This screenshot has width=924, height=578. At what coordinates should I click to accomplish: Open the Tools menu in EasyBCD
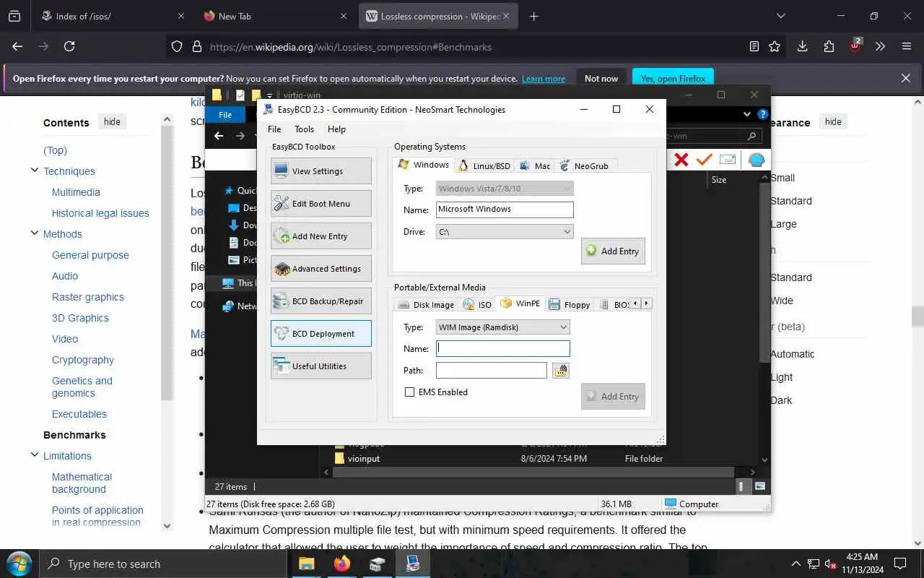304,129
